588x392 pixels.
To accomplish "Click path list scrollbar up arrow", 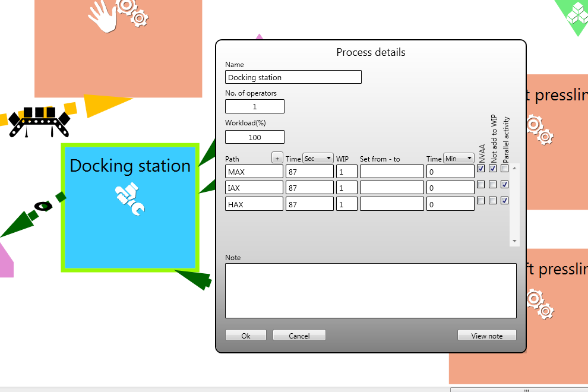I will (514, 169).
